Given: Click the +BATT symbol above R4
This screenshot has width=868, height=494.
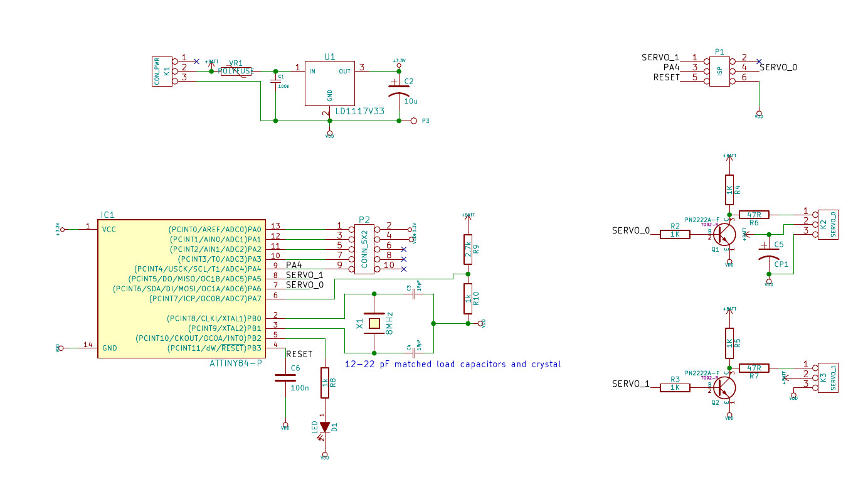Looking at the screenshot, I should coord(729,157).
